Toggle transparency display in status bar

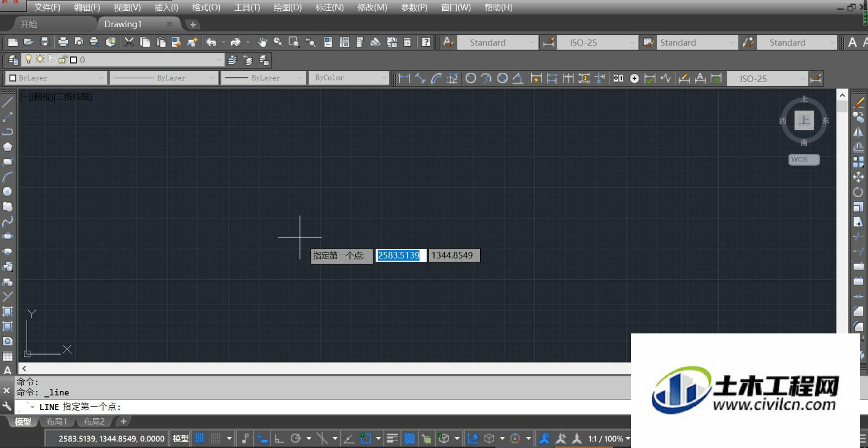point(410,438)
